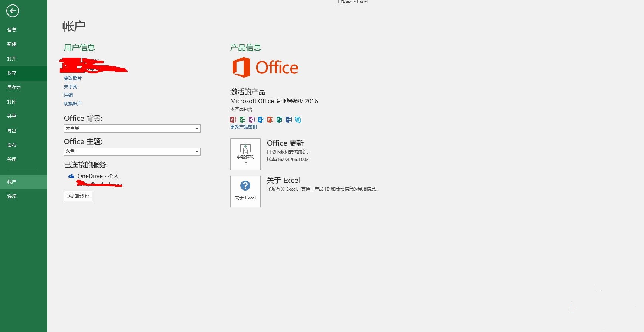The height and width of the screenshot is (332, 644).
Task: Click the 已连接的服务 heading
Action: coord(86,165)
